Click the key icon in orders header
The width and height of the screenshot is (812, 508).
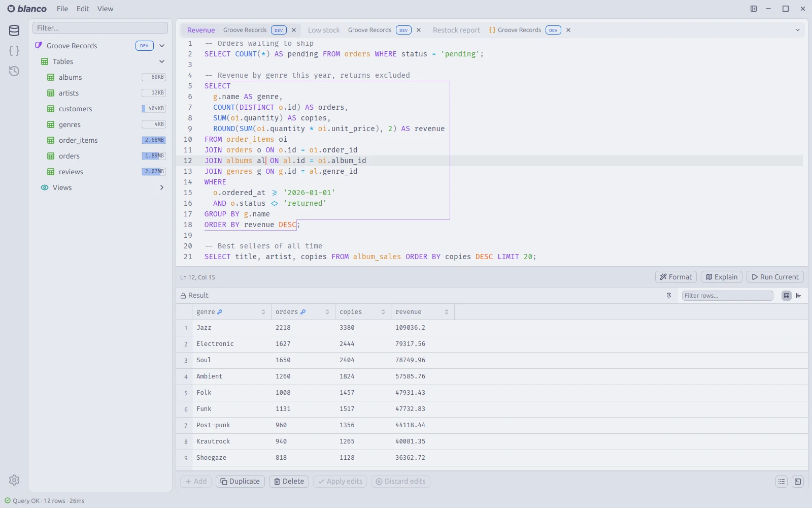[x=303, y=312]
